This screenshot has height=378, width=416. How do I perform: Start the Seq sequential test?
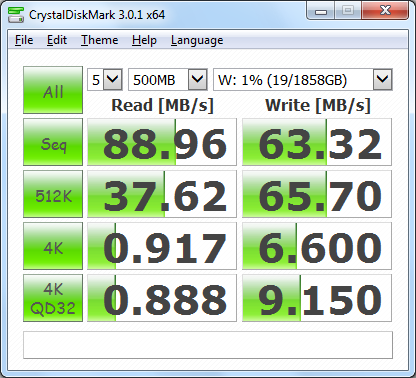53,142
